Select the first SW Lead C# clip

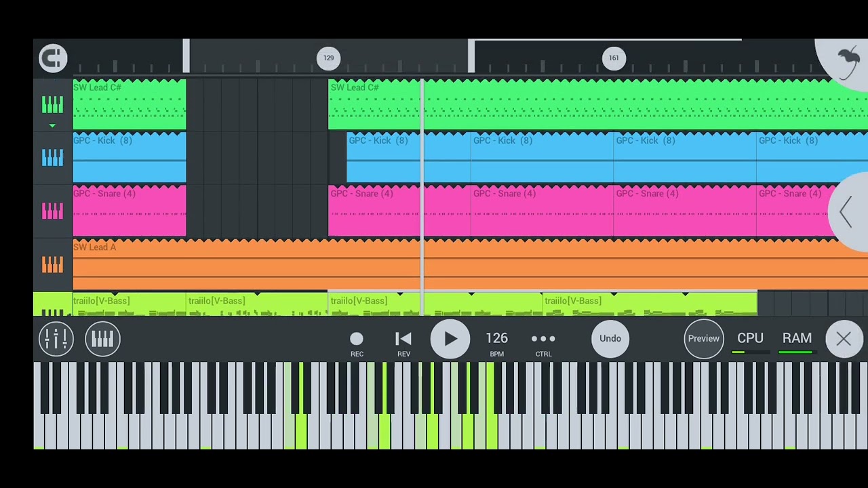[130, 104]
